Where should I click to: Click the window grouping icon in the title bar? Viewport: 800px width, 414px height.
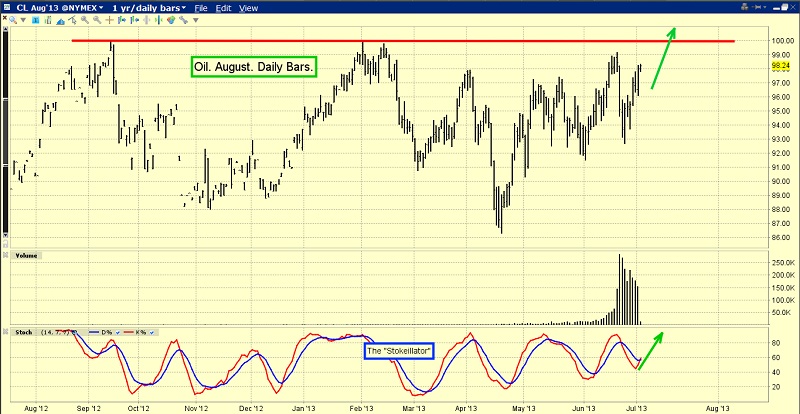(x=744, y=7)
